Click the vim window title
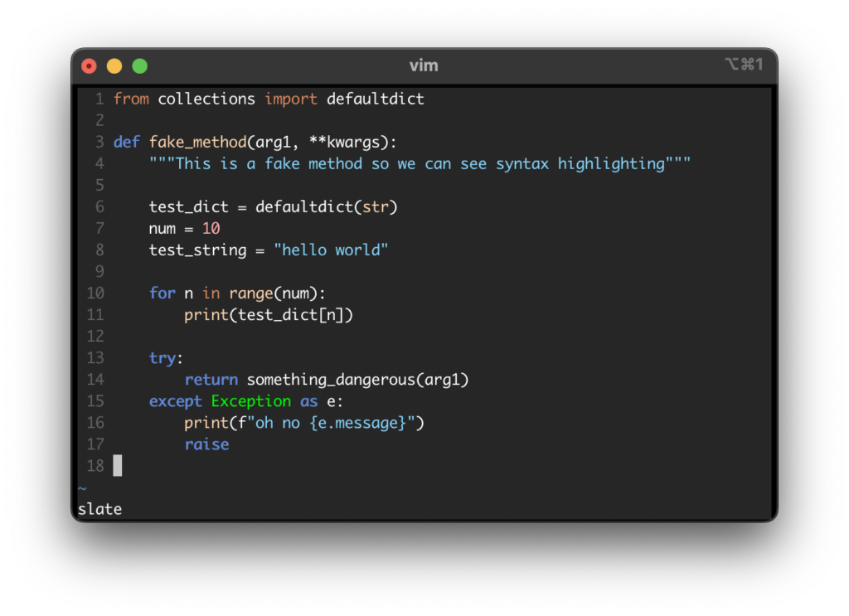The width and height of the screenshot is (849, 616). [424, 65]
